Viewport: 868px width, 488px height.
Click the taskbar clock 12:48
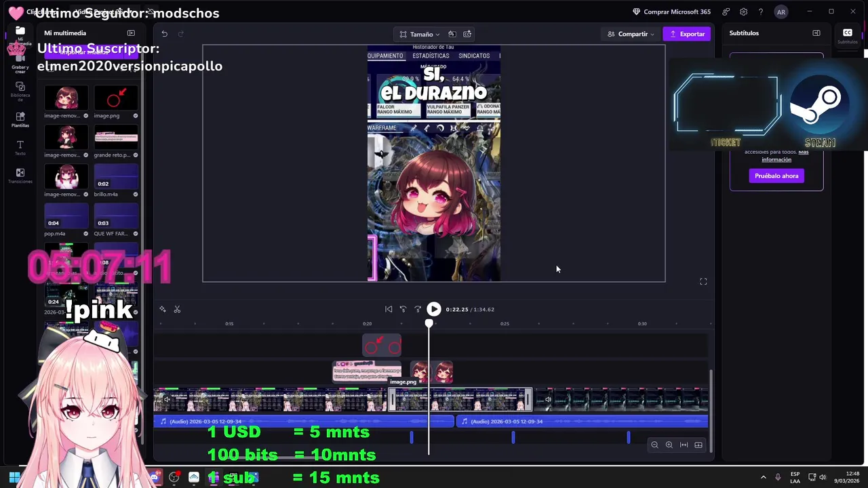(847, 477)
